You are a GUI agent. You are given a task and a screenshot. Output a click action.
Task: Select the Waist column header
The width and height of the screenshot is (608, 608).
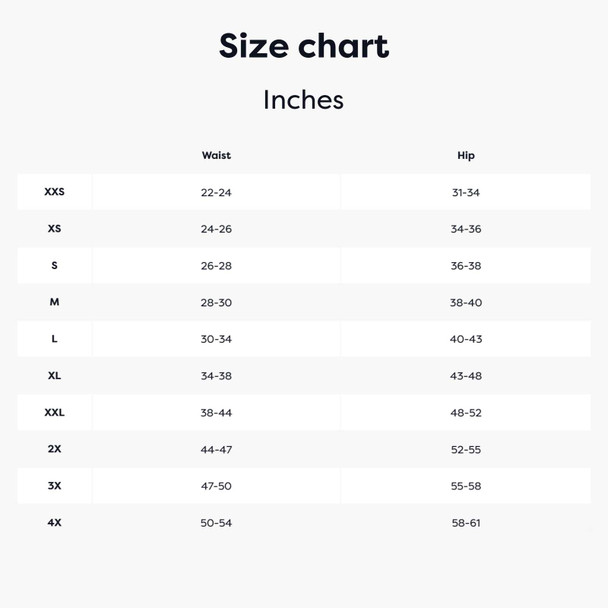216,155
